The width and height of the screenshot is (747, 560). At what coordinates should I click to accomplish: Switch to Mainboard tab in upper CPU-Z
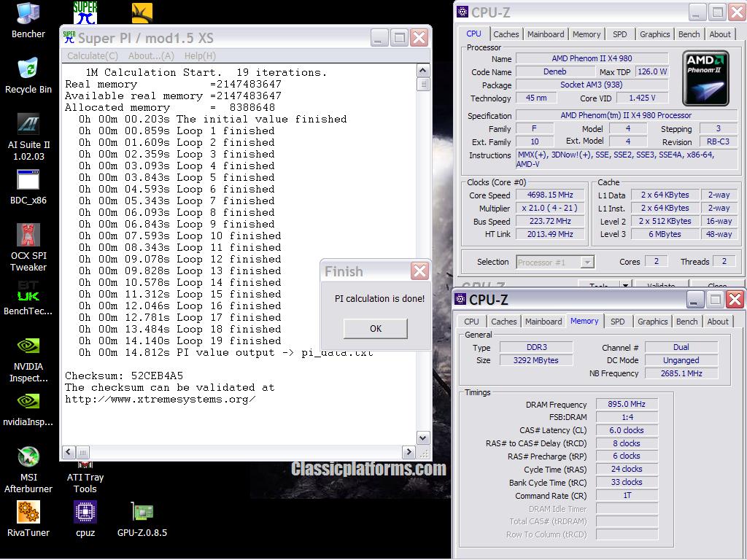(546, 34)
